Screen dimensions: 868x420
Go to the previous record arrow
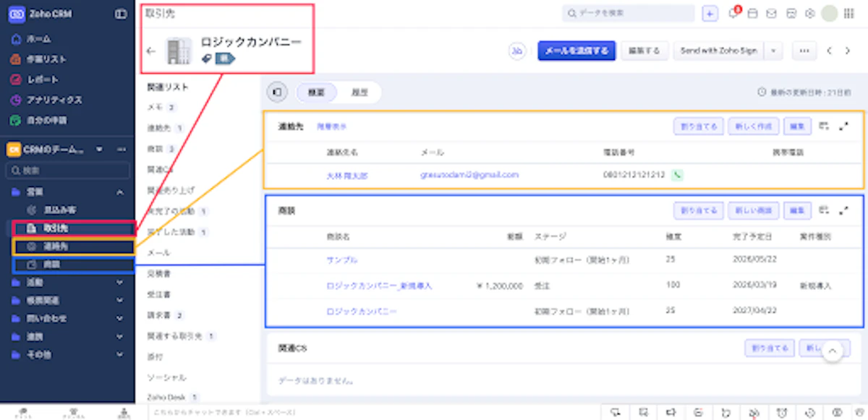(x=830, y=51)
